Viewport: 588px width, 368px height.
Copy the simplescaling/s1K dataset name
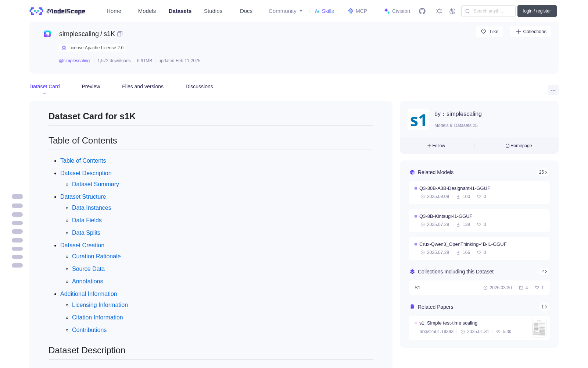[x=120, y=34]
